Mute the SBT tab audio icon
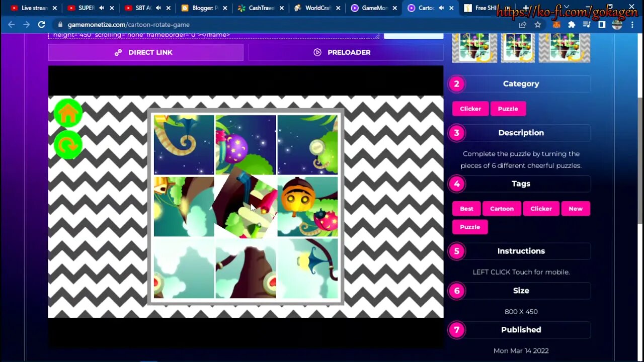Image resolution: width=644 pixels, height=362 pixels. coord(158,8)
